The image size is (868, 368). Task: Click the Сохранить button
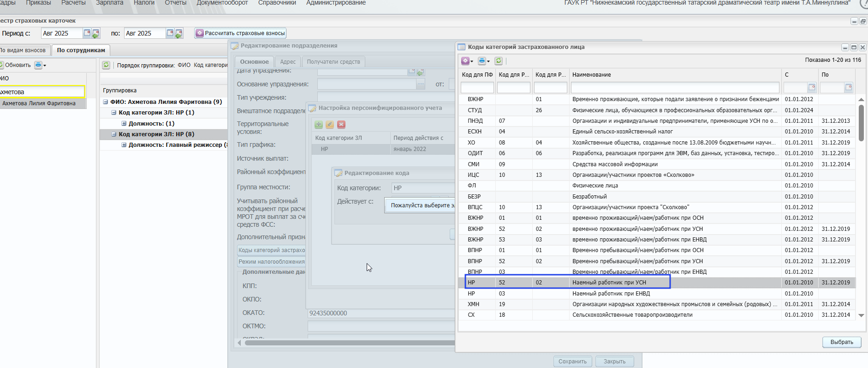click(x=572, y=362)
